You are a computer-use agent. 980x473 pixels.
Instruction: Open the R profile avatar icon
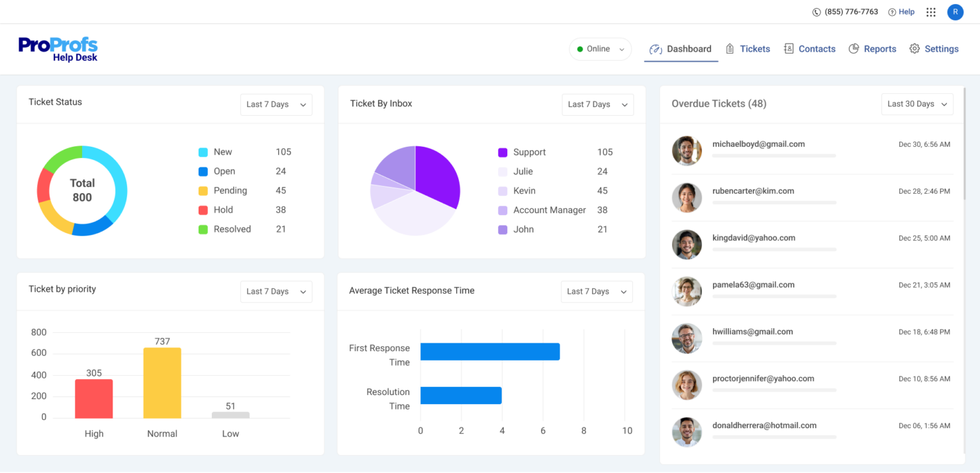pos(955,11)
